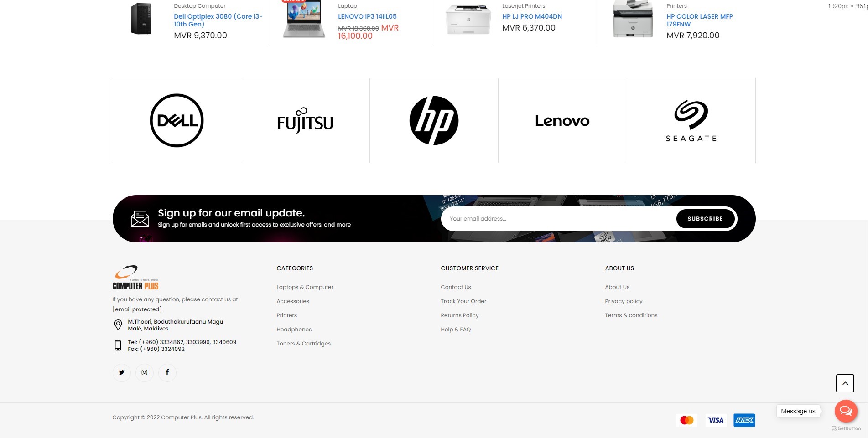Click the Lenovo brand logo
This screenshot has height=438, width=868.
tap(562, 121)
